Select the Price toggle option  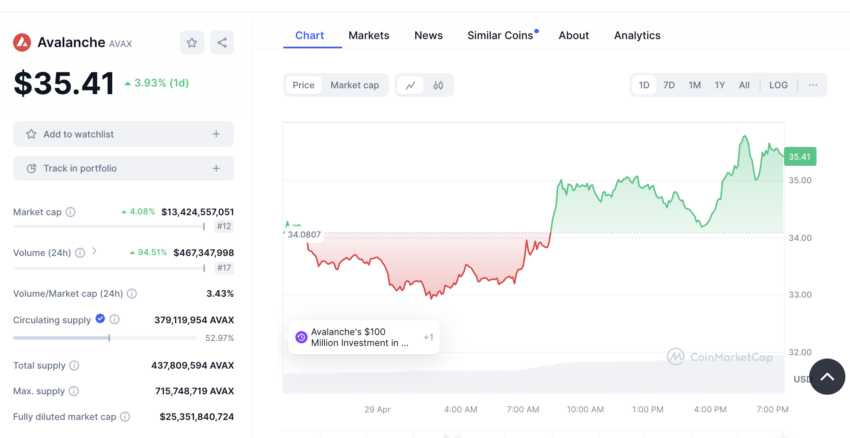tap(304, 85)
